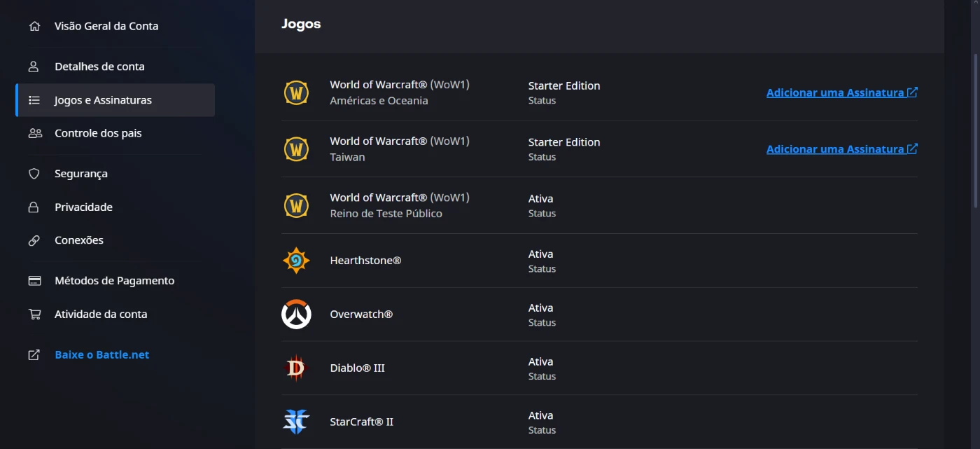The width and height of the screenshot is (980, 449).
Task: Click the WoW icon for Américas e Oceania
Action: tap(296, 93)
